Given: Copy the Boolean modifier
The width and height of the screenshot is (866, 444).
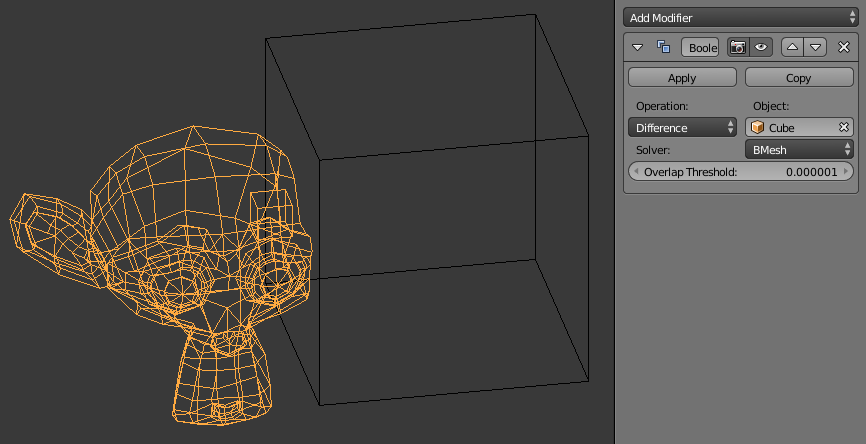Looking at the screenshot, I should coord(799,78).
